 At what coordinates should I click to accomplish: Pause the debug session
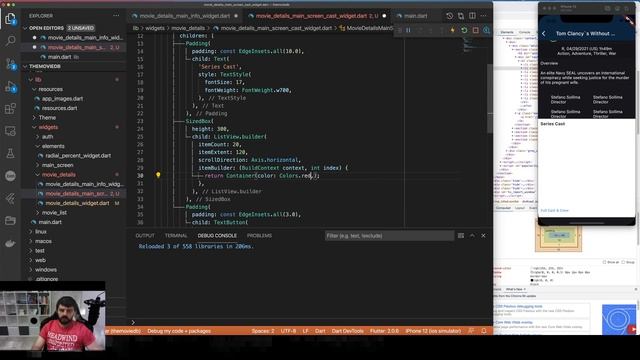click(x=408, y=30)
